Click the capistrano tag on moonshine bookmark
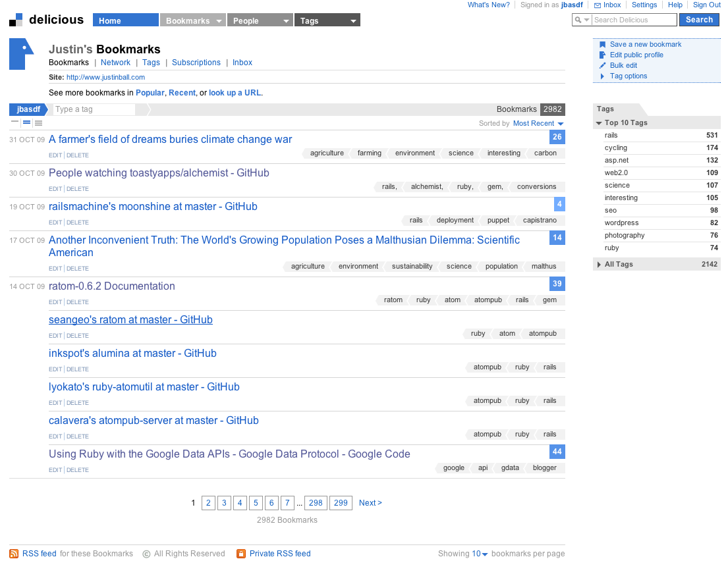 [540, 221]
